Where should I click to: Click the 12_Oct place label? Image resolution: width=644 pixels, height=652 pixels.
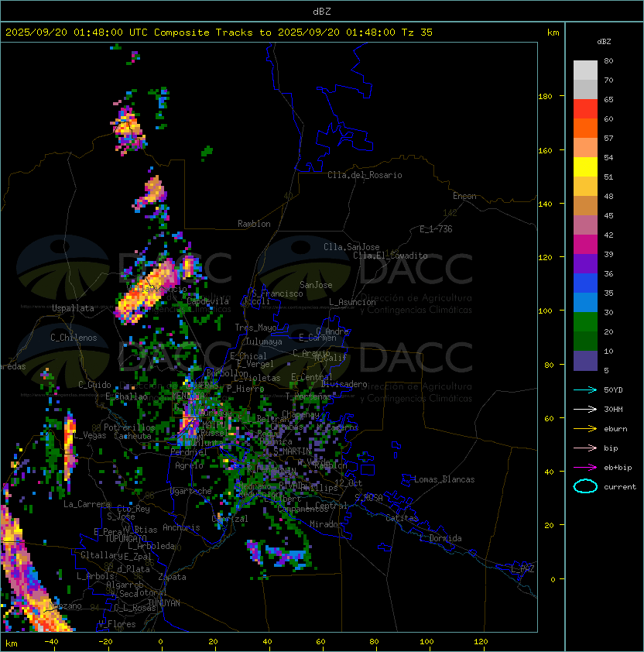[x=348, y=483]
